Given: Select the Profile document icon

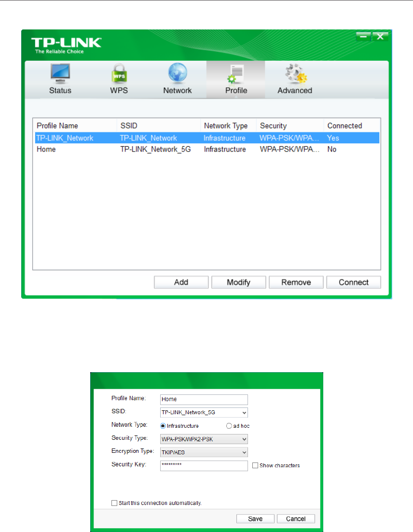Looking at the screenshot, I should tap(235, 74).
